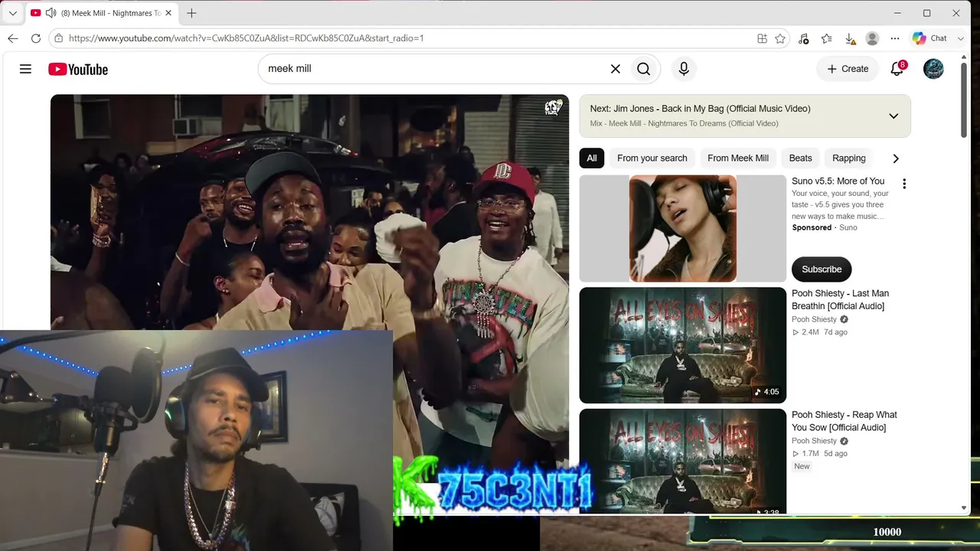Click the playing Meek Mill video

tap(309, 212)
